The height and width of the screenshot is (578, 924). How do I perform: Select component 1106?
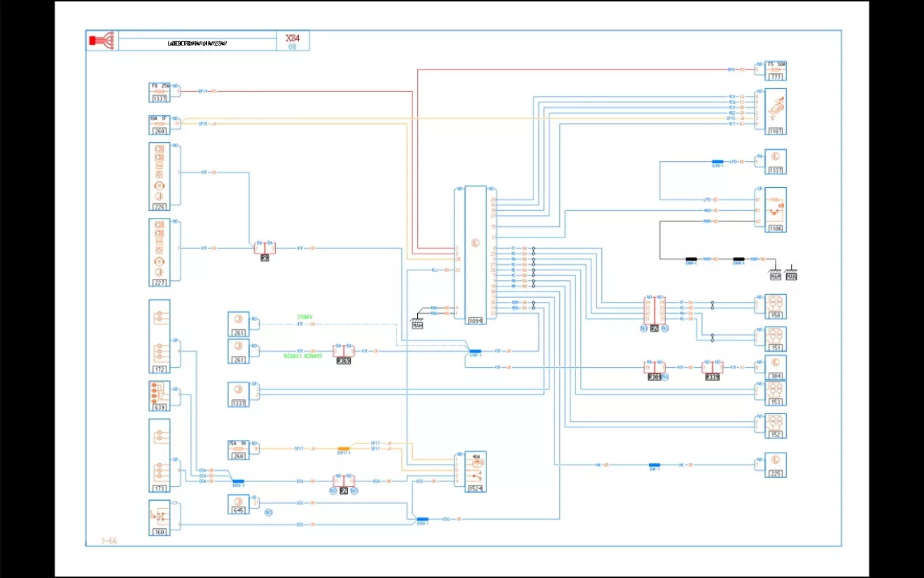point(776,209)
